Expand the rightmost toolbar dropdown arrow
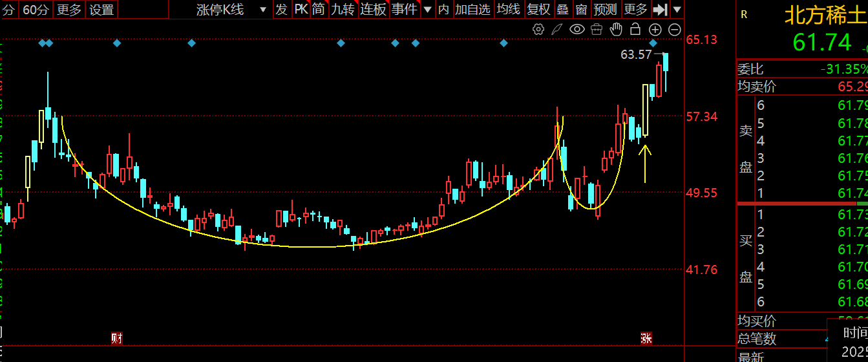This screenshot has width=868, height=362. [677, 10]
